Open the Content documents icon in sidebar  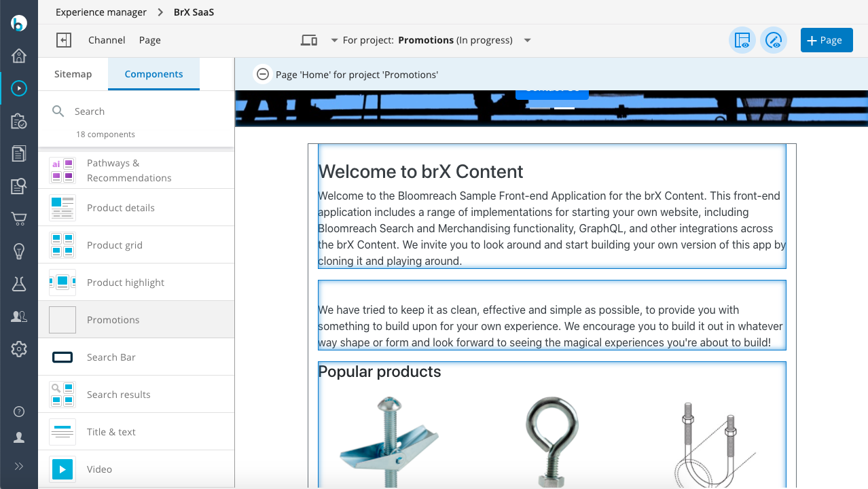pyautogui.click(x=19, y=153)
